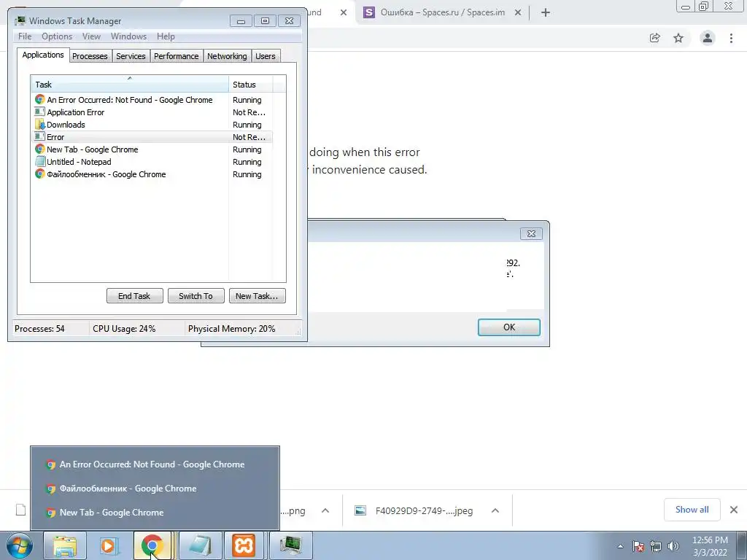This screenshot has width=747, height=560.
Task: Open a new Chrome tab with plus button
Action: tap(546, 12)
